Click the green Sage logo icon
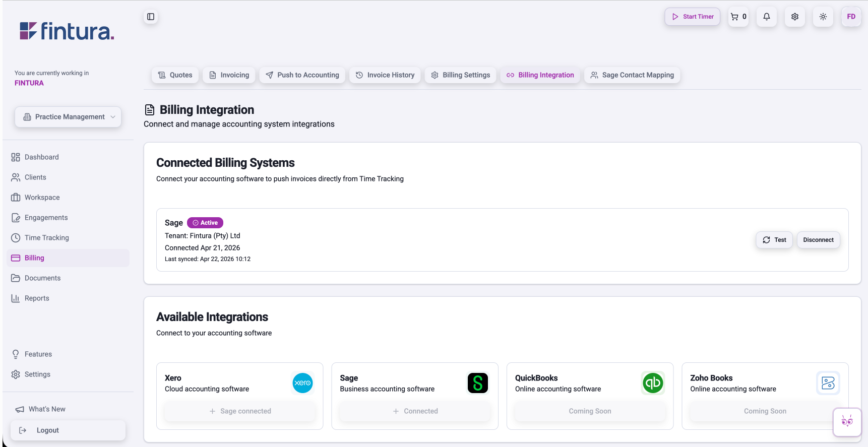 click(478, 383)
